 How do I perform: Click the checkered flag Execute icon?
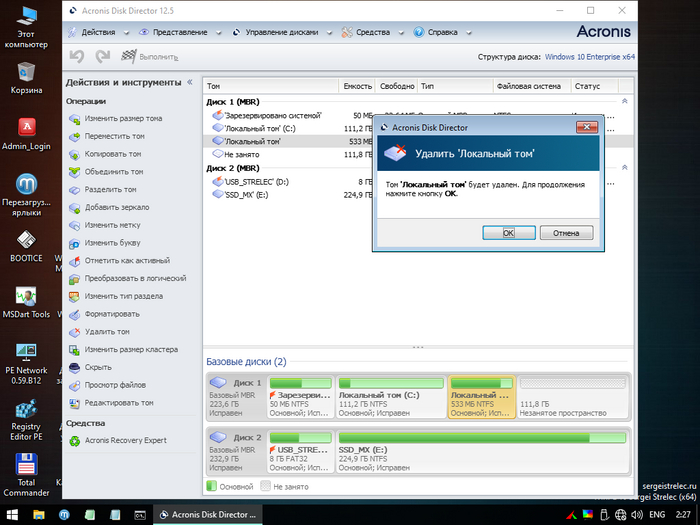pos(129,57)
